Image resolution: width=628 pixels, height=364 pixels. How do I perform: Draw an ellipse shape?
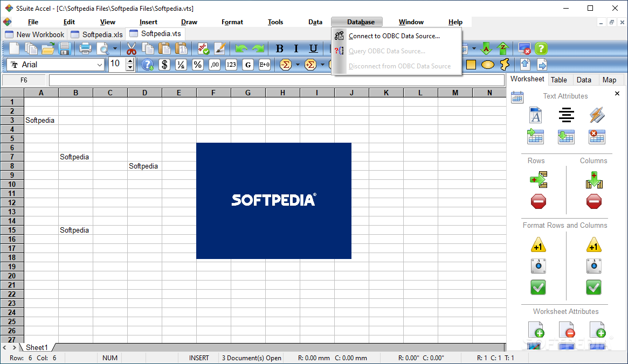click(x=487, y=65)
